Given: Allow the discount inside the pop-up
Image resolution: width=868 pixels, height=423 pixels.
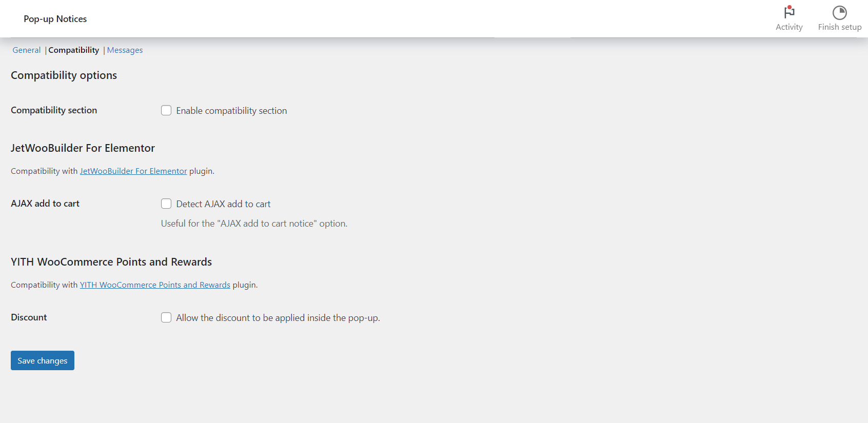Looking at the screenshot, I should (166, 317).
